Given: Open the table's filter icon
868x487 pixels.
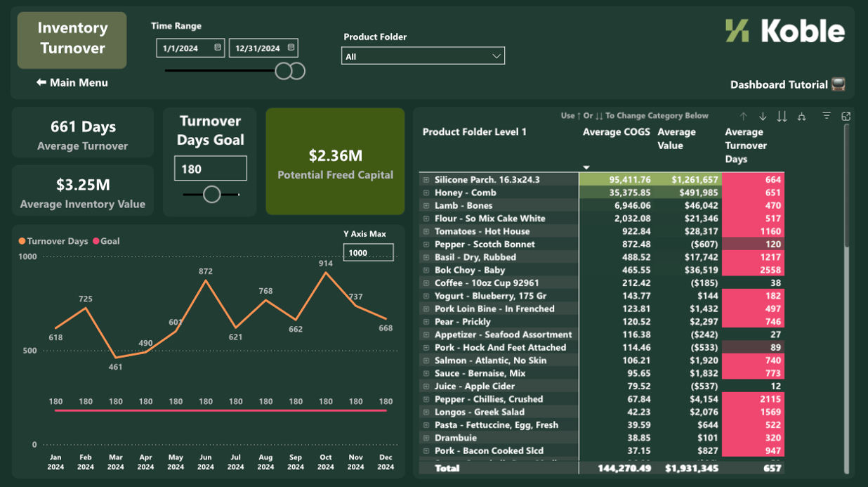Looking at the screenshot, I should (827, 116).
